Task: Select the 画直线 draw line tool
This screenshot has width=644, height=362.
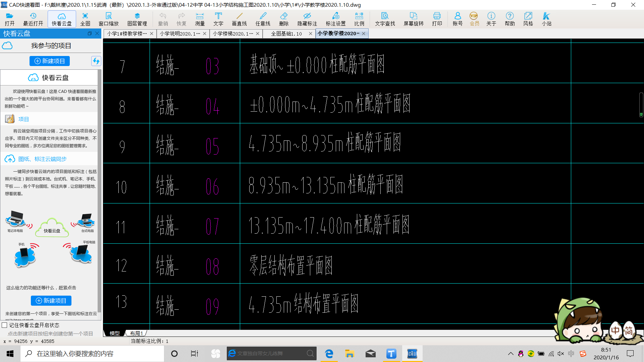Action: tap(239, 19)
